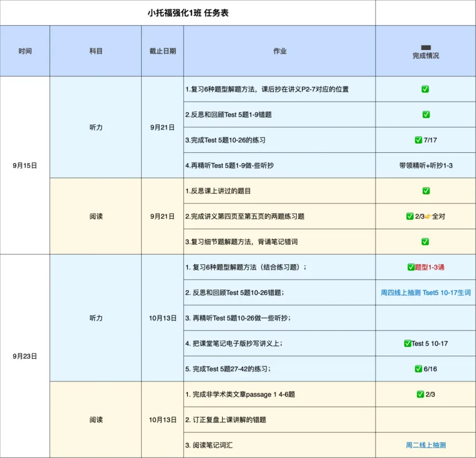The height and width of the screenshot is (458, 476).
Task: Select the 9月15日 date cell
Action: click(x=25, y=166)
